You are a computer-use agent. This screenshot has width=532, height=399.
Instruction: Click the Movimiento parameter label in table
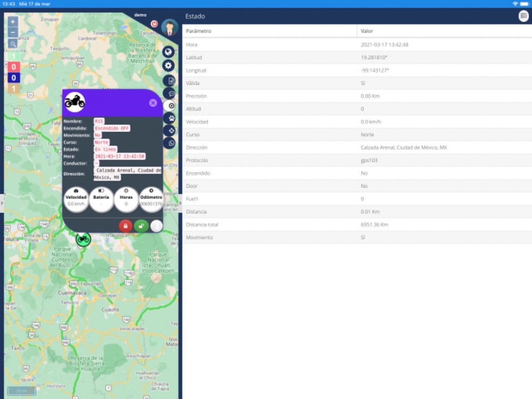point(199,237)
